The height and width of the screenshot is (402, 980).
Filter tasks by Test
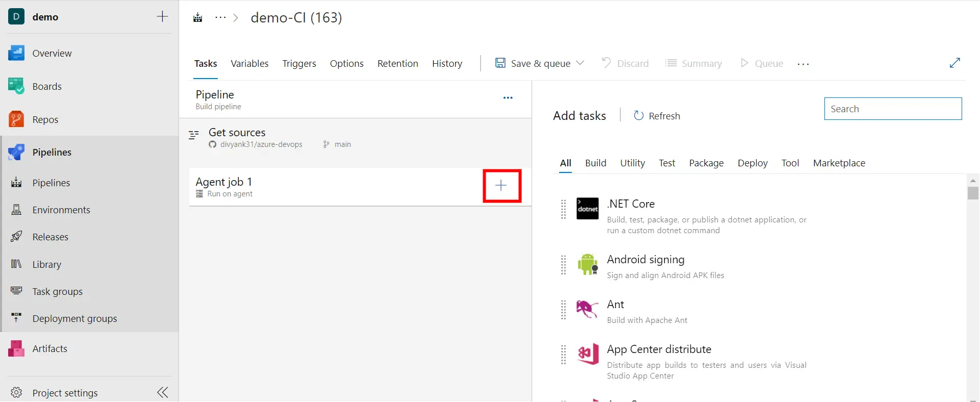pos(667,163)
